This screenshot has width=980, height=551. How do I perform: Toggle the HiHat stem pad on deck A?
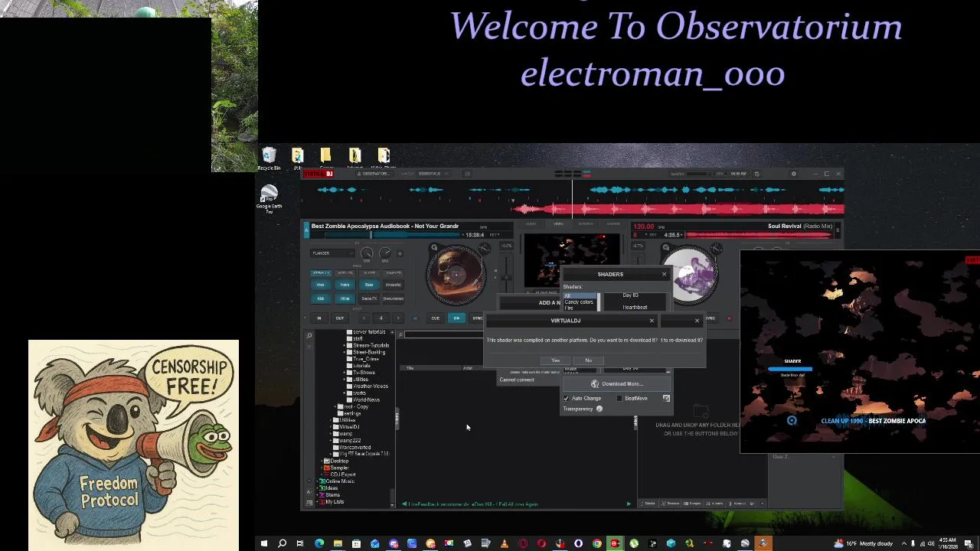coord(345,298)
